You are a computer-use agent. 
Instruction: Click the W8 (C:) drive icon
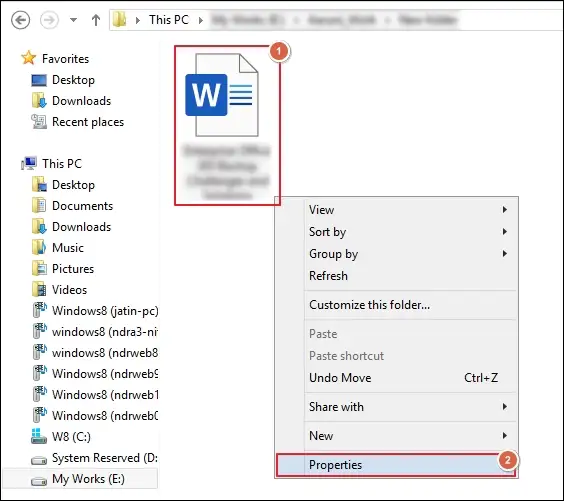(39, 436)
